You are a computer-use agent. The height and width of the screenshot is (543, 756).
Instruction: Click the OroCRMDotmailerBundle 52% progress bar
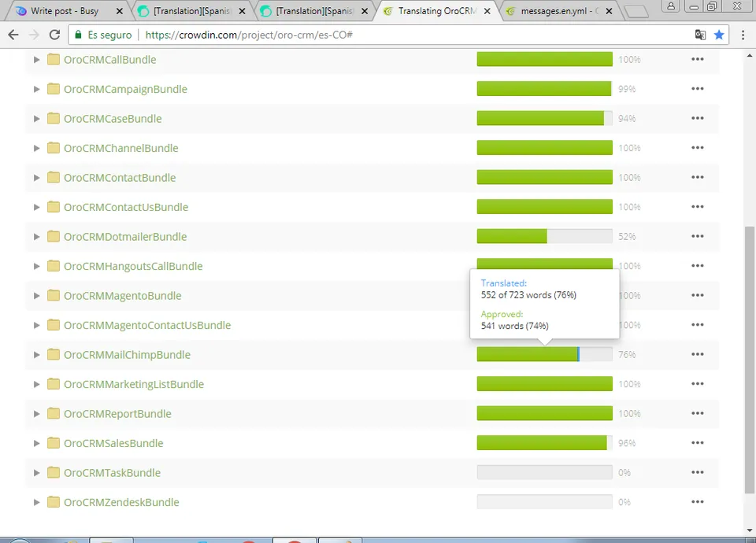click(x=544, y=236)
